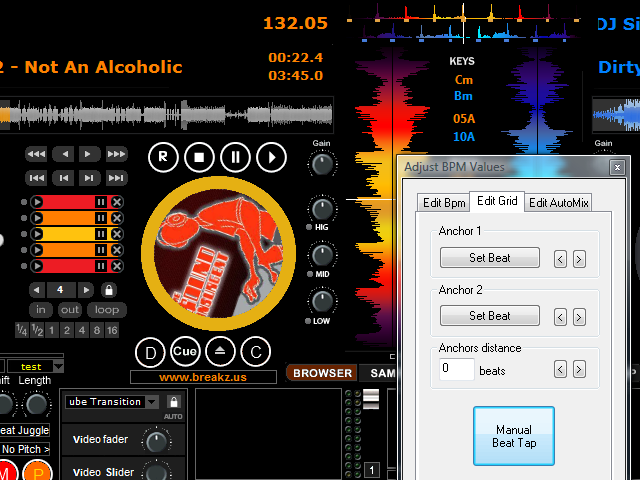This screenshot has height=480, width=640.
Task: Select the Edit Grid tab
Action: click(497, 201)
